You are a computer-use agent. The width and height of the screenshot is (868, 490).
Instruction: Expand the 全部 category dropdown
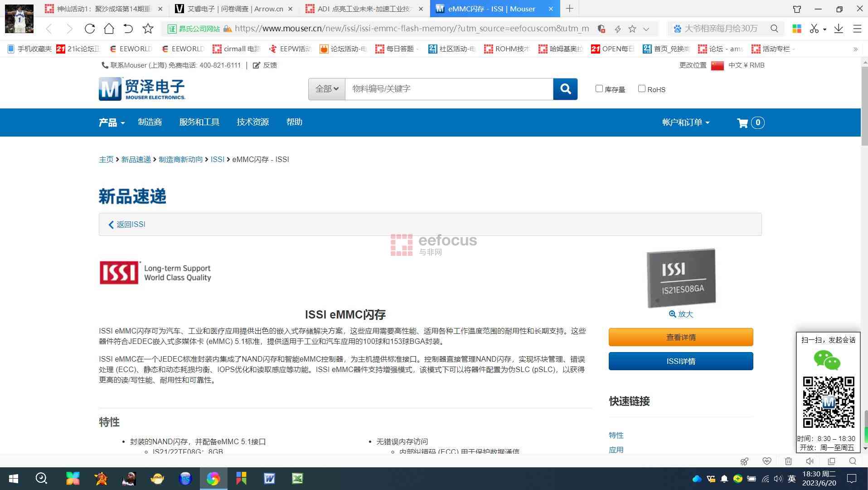coord(327,89)
